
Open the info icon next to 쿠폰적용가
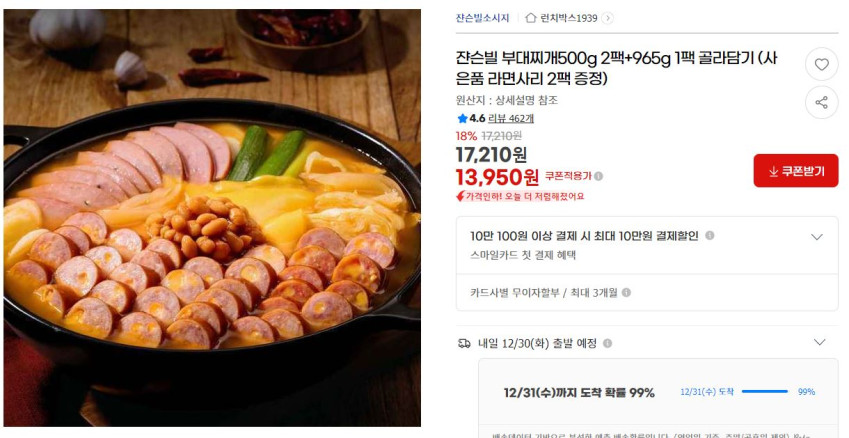[598, 176]
